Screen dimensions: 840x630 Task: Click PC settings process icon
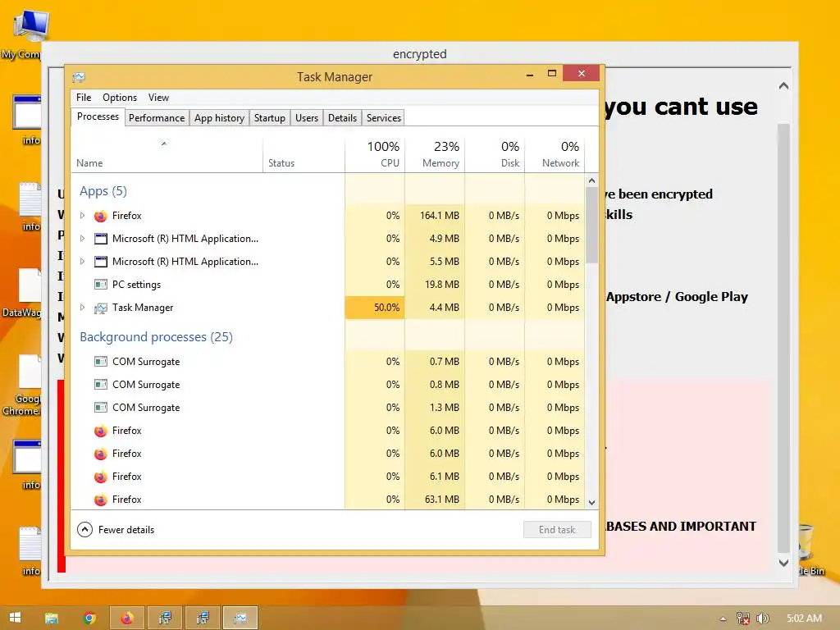pos(100,285)
